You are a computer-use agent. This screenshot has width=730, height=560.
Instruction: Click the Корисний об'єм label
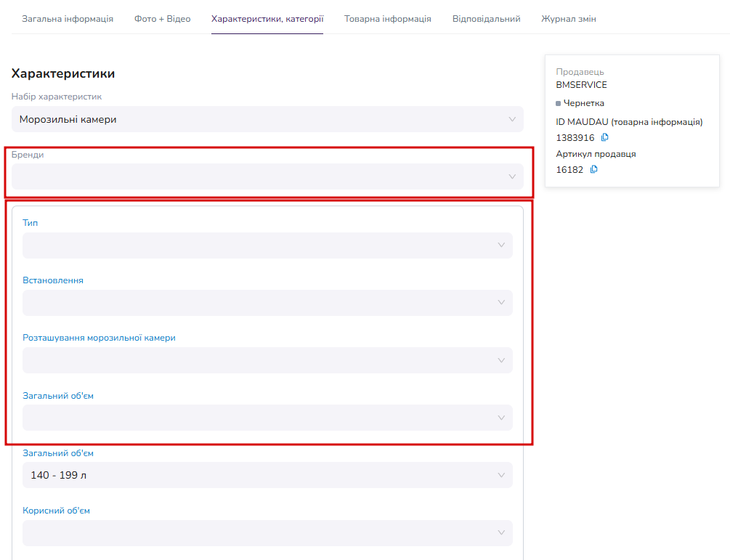tap(57, 511)
